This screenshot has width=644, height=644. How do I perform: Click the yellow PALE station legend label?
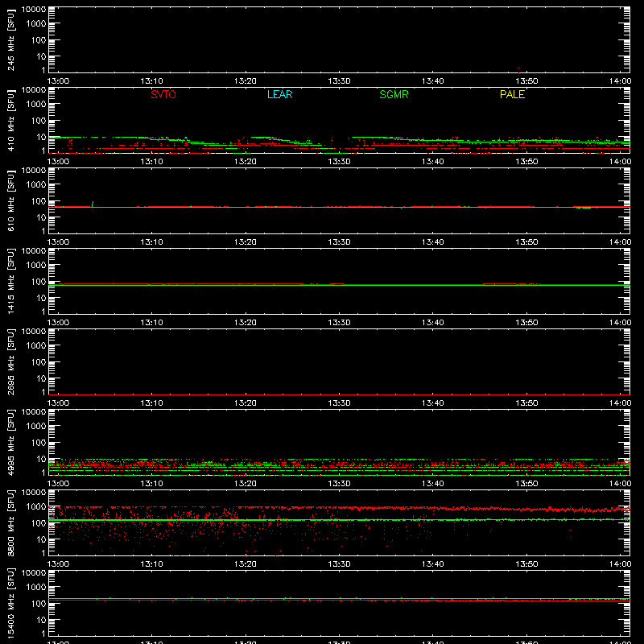[x=512, y=94]
